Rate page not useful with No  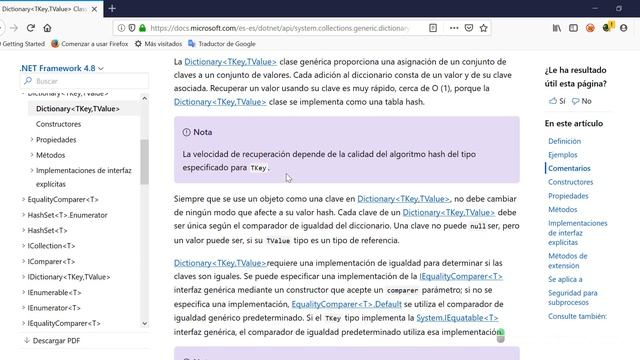click(x=582, y=101)
